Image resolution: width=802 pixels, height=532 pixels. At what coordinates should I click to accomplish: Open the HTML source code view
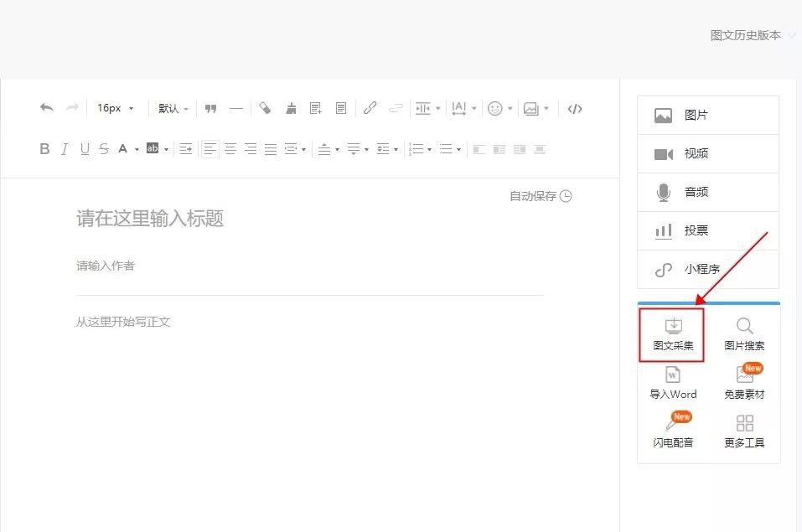click(574, 108)
